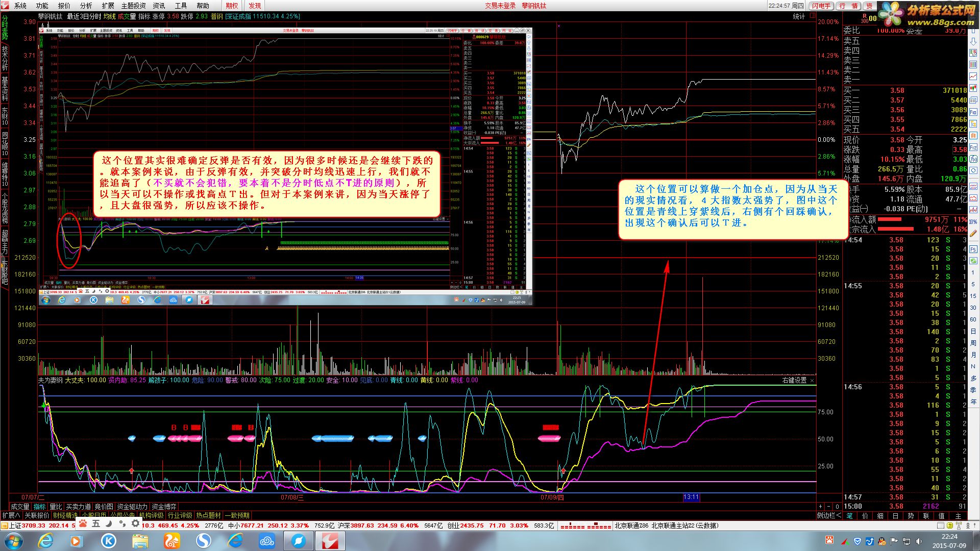Select the 技术分析 left sidebar tab
Viewport: 980px width, 551px height.
(5, 58)
